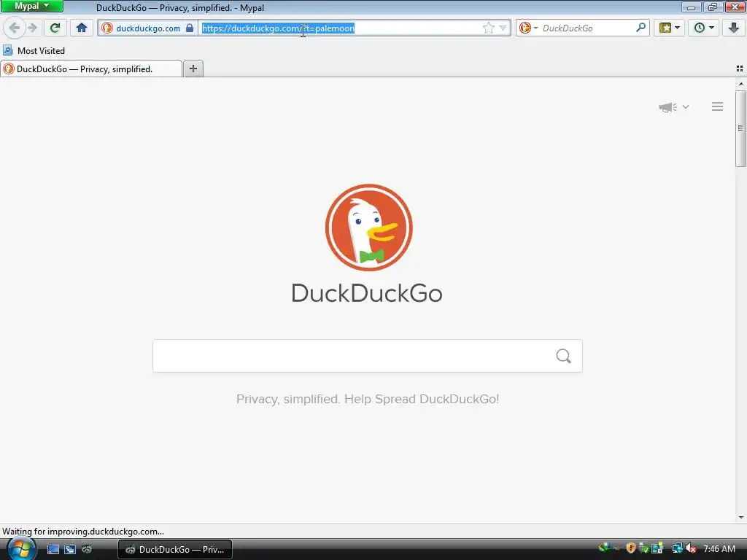Click the scrollbar up arrow

[741, 84]
